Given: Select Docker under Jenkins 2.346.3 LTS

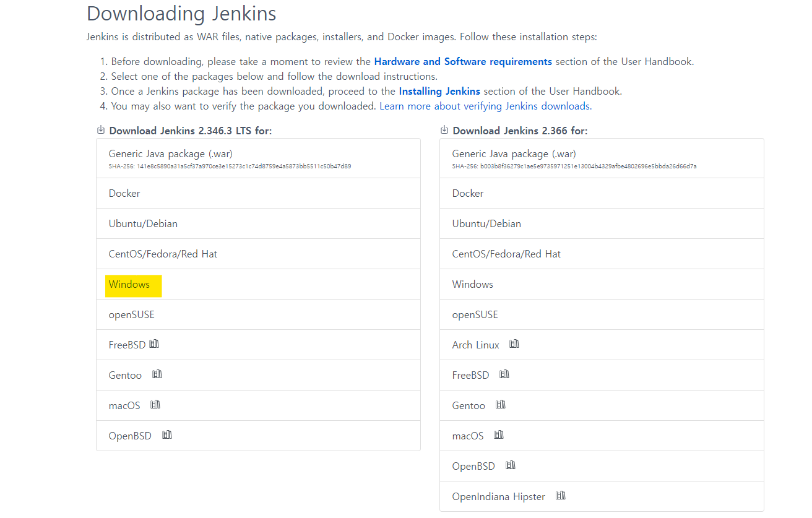Looking at the screenshot, I should pos(258,193).
